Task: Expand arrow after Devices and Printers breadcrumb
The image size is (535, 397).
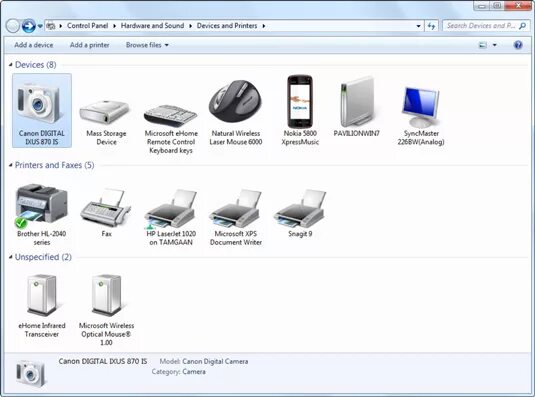Action: point(263,26)
